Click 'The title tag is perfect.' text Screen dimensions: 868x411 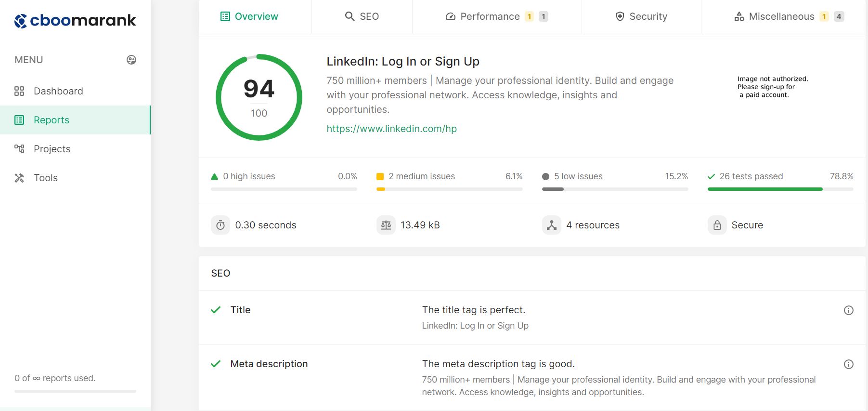coord(474,310)
